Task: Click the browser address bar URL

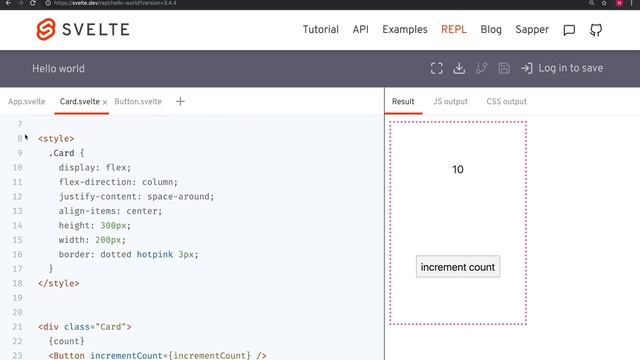Action: pyautogui.click(x=115, y=3)
